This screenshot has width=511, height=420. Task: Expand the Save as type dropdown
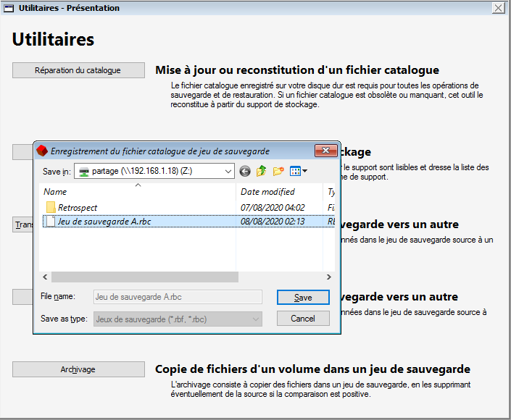255,319
